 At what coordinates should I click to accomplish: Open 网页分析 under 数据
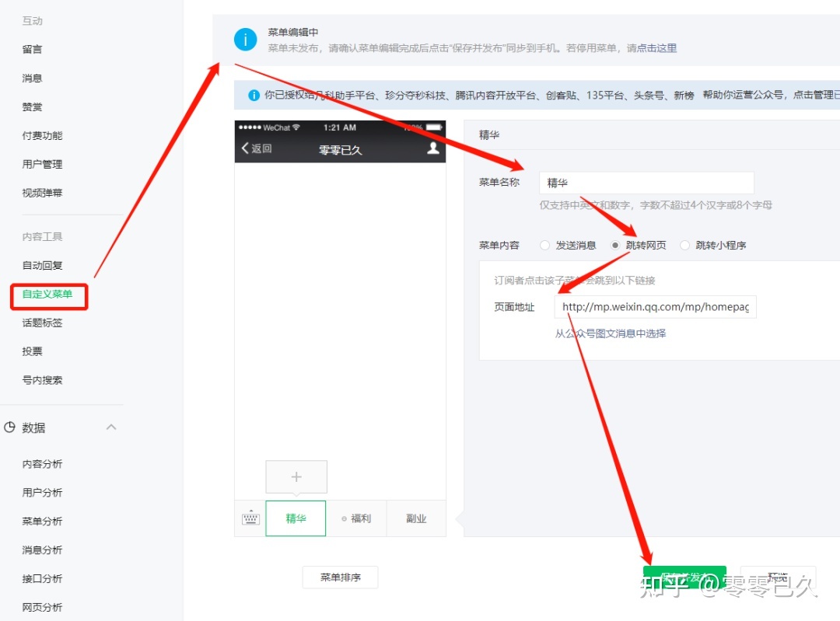(42, 607)
